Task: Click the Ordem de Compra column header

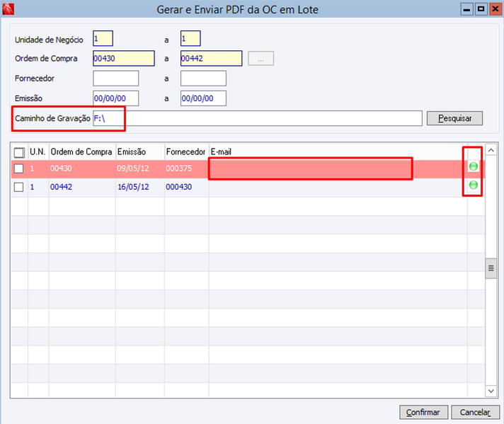Action: tap(81, 151)
